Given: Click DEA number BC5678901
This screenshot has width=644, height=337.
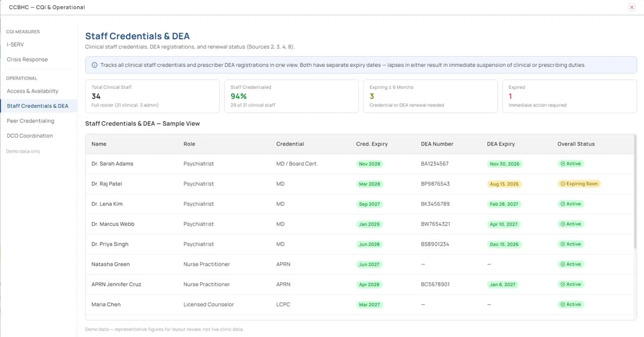Looking at the screenshot, I should pos(435,284).
